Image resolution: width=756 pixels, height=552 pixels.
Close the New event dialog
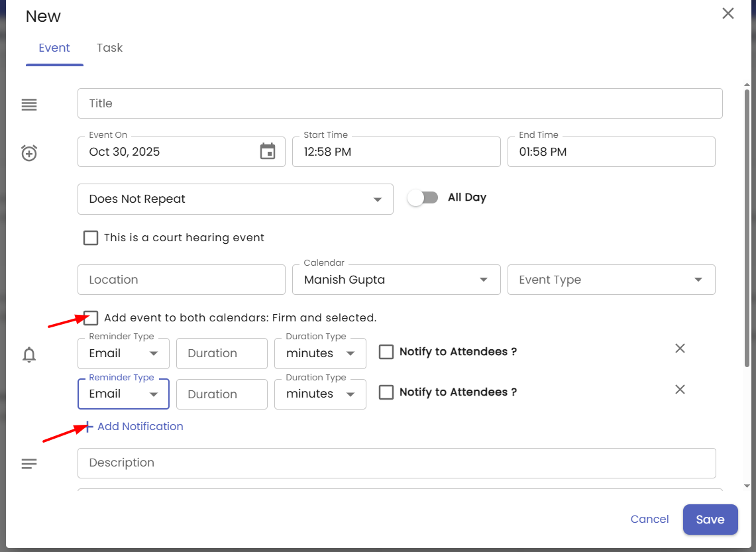coord(728,14)
